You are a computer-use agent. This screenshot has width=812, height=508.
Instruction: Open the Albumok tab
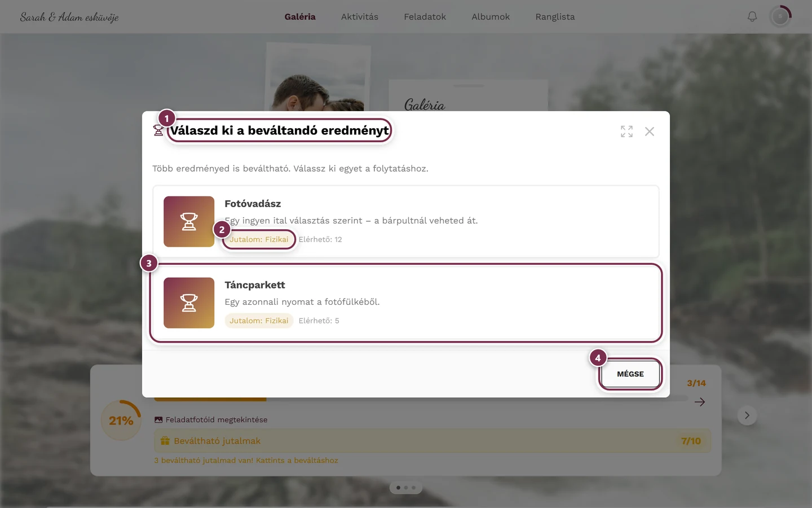[491, 17]
